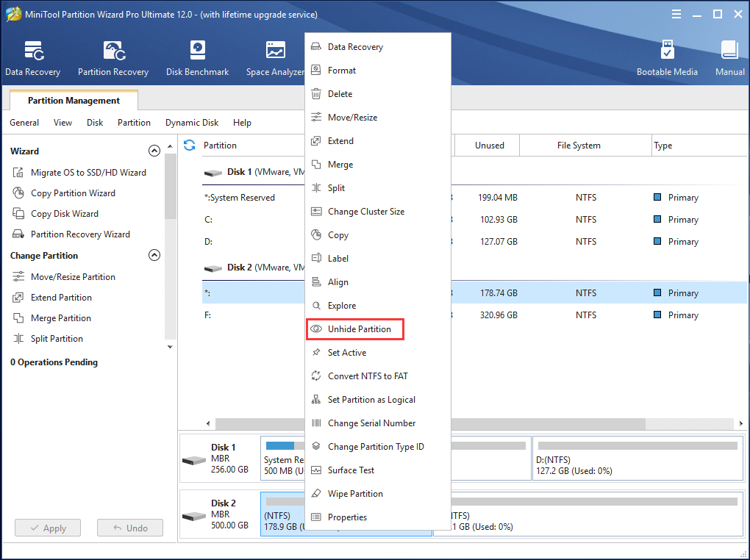The width and height of the screenshot is (750, 560).
Task: Open the Data Recovery tool from toolbar
Action: [x=32, y=57]
